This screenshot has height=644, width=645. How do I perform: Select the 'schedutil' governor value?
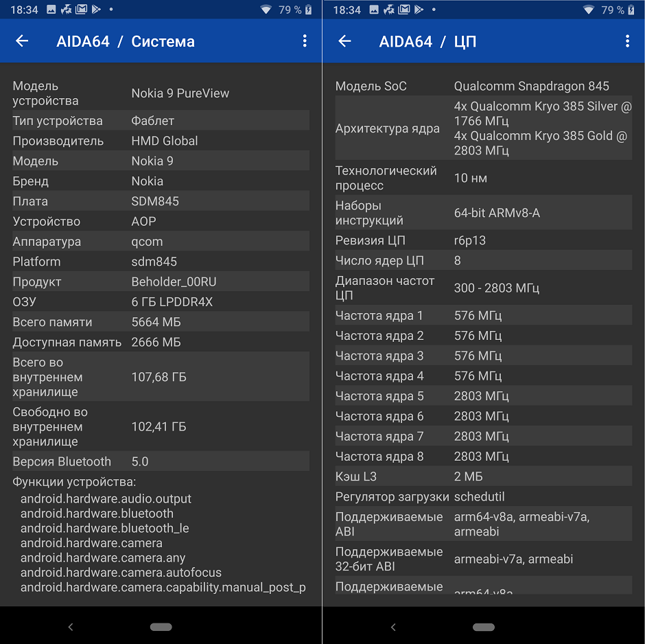coord(479,496)
